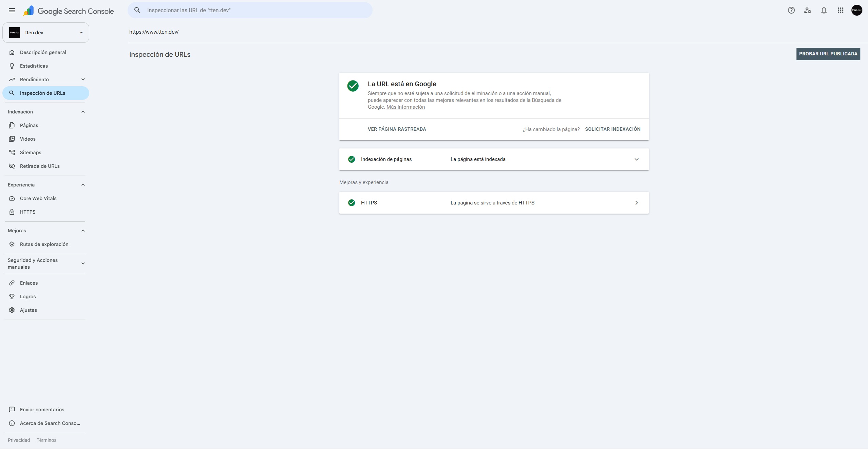Click the sitemap icon next to Sitemaps

pos(12,152)
